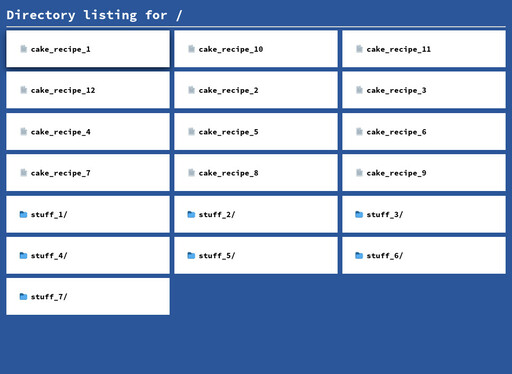
Task: Click the folder icon next to stuff_7/
Action: pos(23,297)
